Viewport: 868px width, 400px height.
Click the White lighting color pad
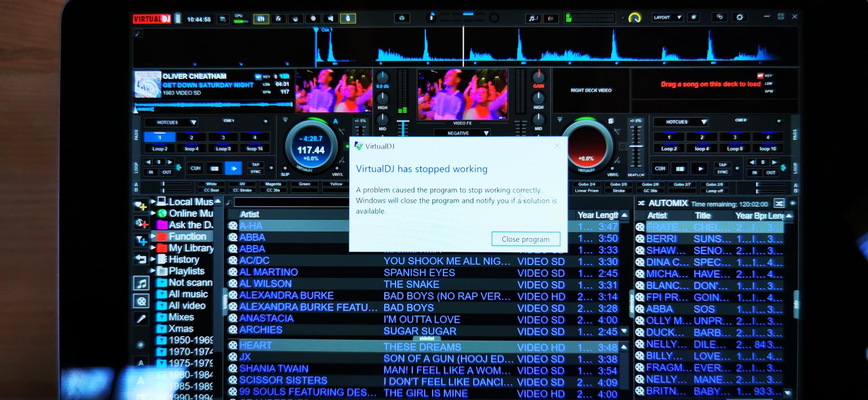[212, 184]
